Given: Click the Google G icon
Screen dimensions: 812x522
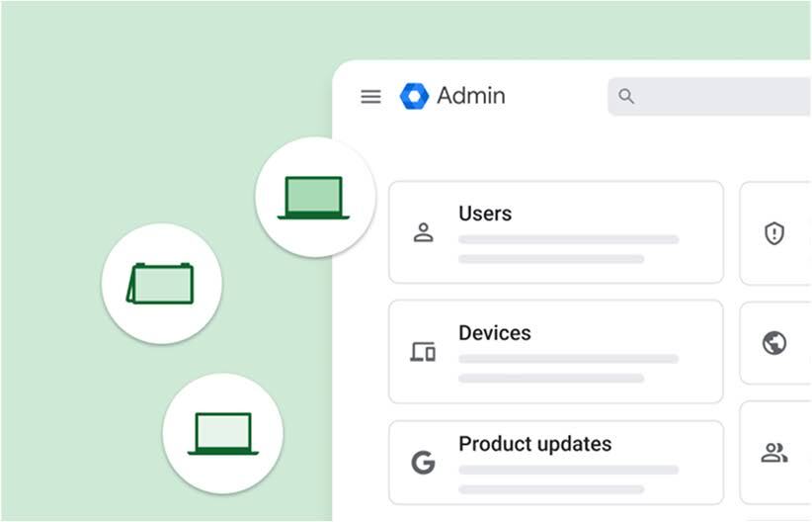Looking at the screenshot, I should point(423,462).
